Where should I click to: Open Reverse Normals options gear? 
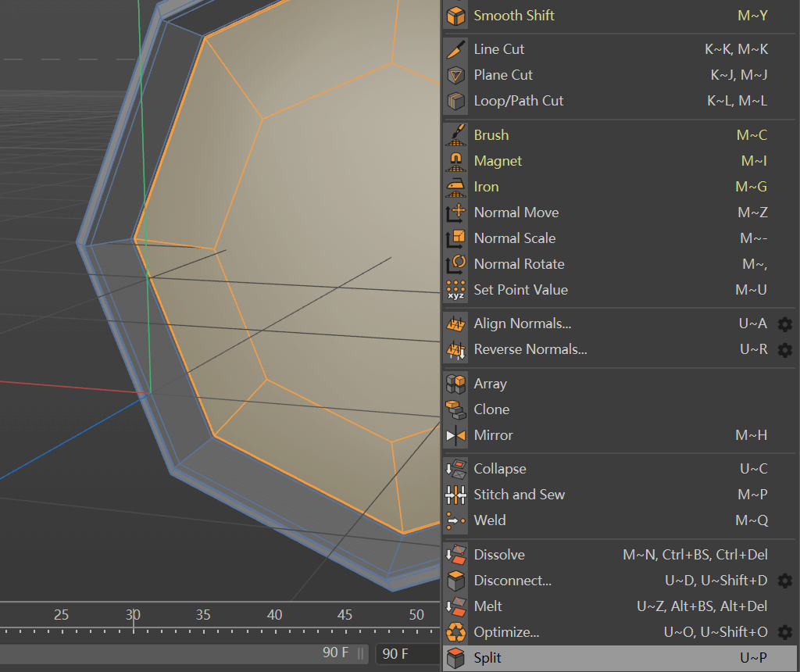coord(784,349)
